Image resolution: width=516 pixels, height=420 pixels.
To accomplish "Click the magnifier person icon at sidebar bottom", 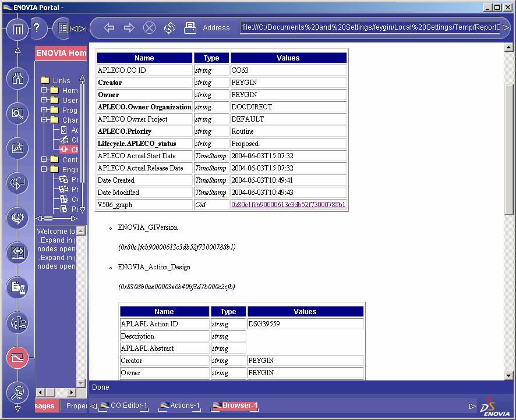I will pyautogui.click(x=18, y=393).
